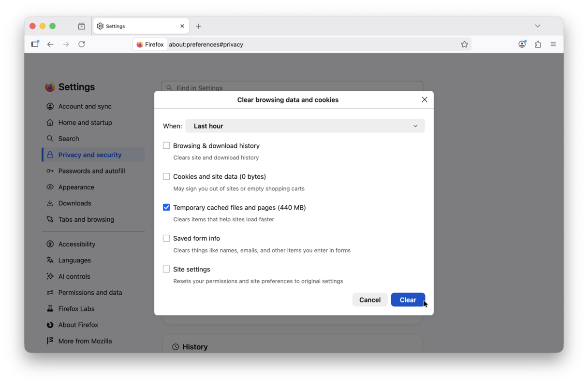Open Languages settings category
Image resolution: width=588 pixels, height=385 pixels.
[93, 260]
